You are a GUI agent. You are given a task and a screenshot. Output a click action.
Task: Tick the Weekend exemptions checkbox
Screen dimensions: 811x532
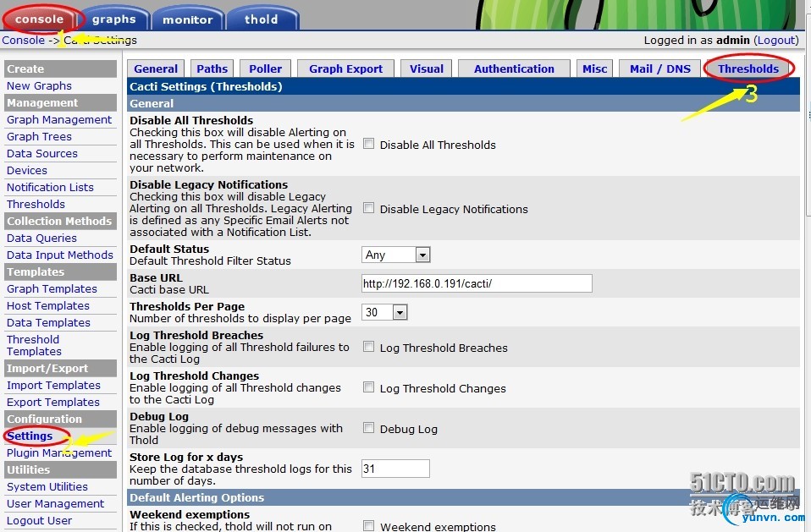(x=369, y=526)
